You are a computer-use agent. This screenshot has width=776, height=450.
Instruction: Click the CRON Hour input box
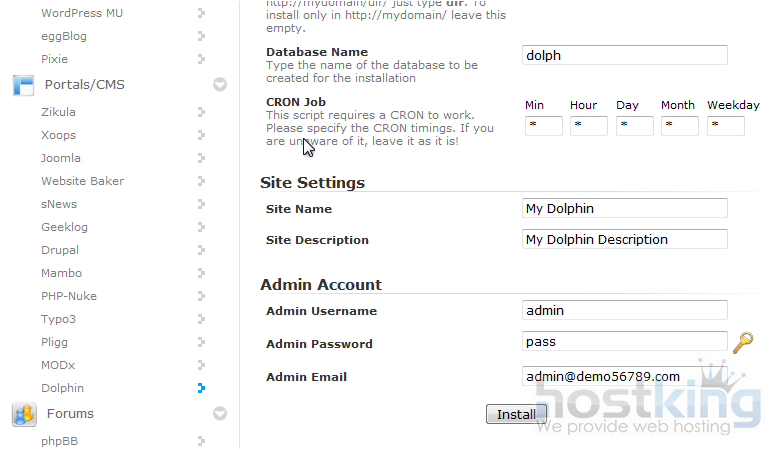[x=588, y=126]
